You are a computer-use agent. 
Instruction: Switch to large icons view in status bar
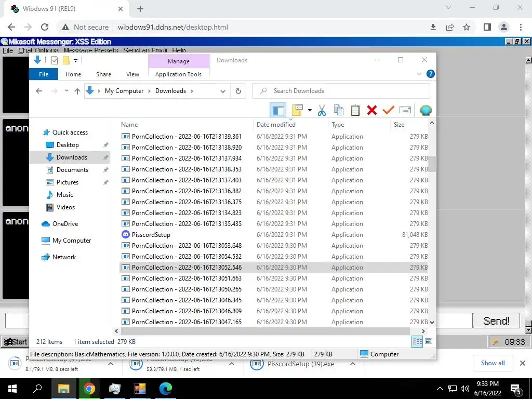pos(429,341)
